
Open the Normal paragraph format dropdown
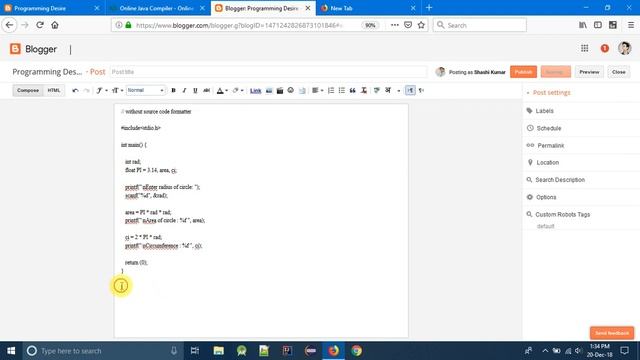tap(146, 90)
